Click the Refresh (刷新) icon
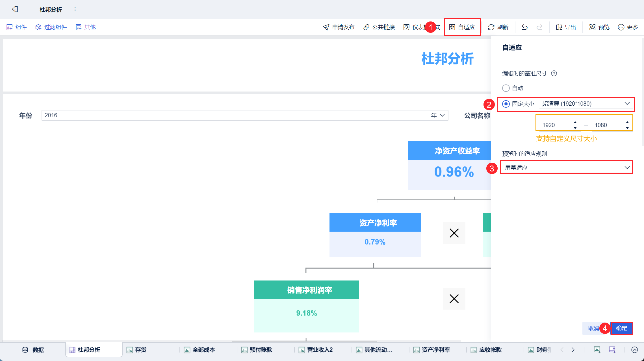The width and height of the screenshot is (644, 361). point(491,27)
